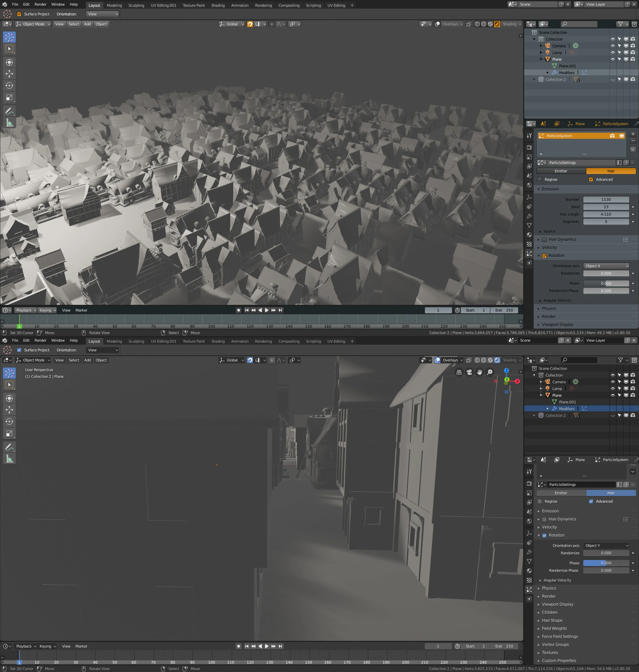This screenshot has width=639, height=672.
Task: Open Overlays button in bottom viewport header
Action: [x=450, y=360]
